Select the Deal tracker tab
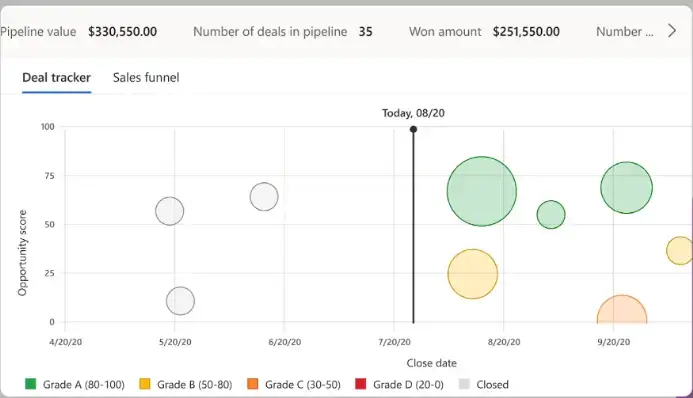The width and height of the screenshot is (693, 398). [x=57, y=78]
